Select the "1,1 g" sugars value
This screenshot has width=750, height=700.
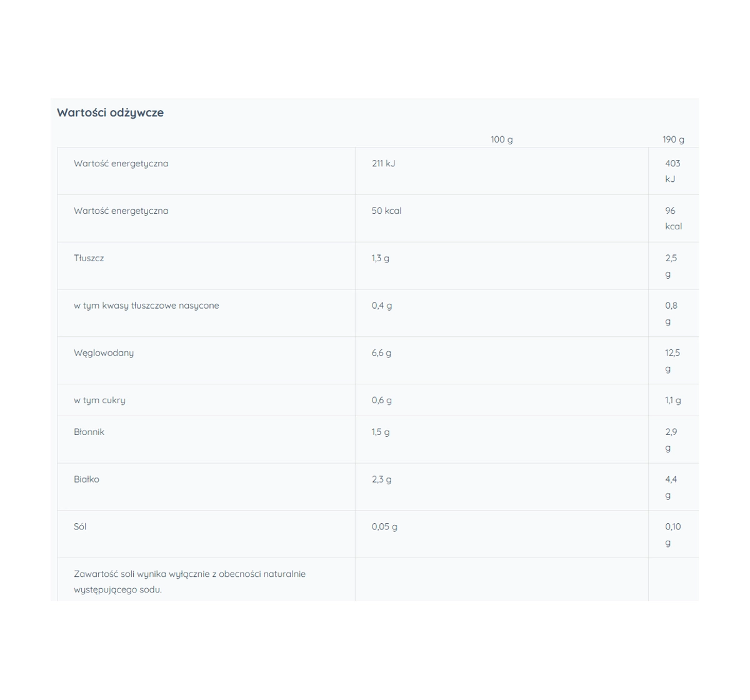(x=672, y=400)
